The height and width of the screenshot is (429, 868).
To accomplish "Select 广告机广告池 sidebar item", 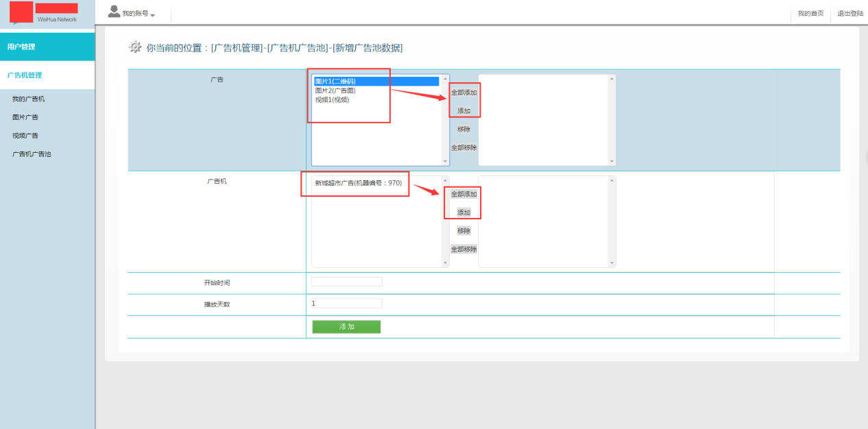I will coord(32,154).
